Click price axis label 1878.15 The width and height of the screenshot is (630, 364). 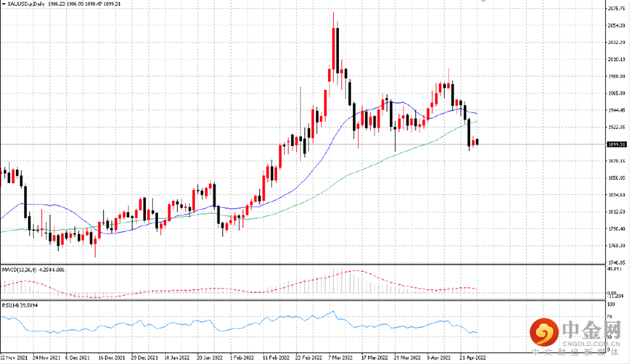(617, 161)
